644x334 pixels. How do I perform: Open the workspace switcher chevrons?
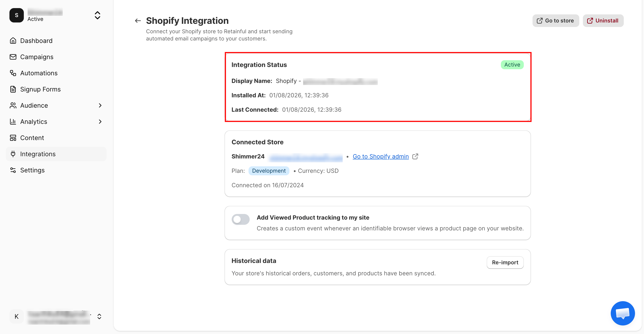[x=98, y=15]
